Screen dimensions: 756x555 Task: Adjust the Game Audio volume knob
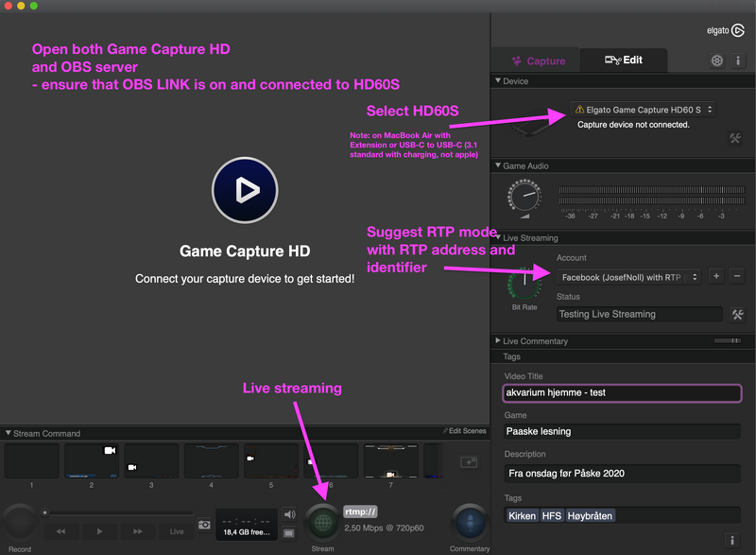524,196
